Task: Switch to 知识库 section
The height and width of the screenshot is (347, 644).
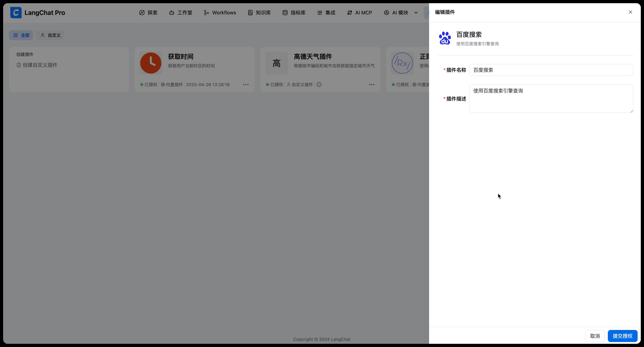Action: (x=259, y=12)
